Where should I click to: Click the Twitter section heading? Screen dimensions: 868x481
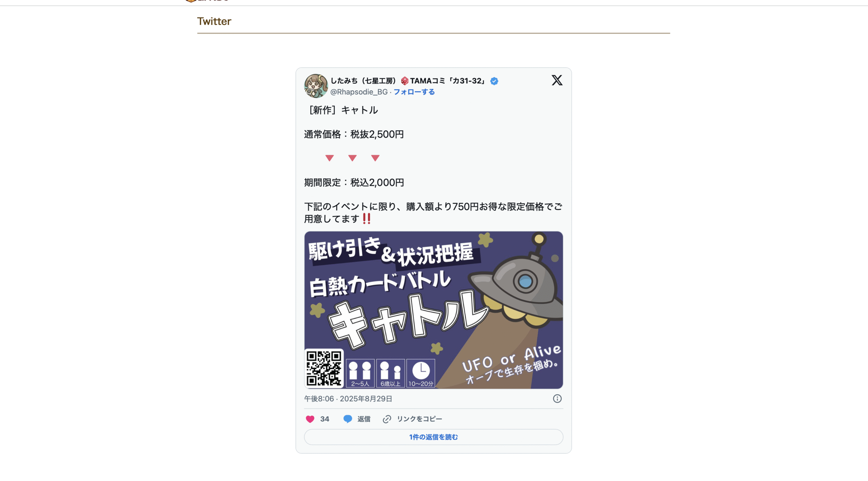point(214,21)
